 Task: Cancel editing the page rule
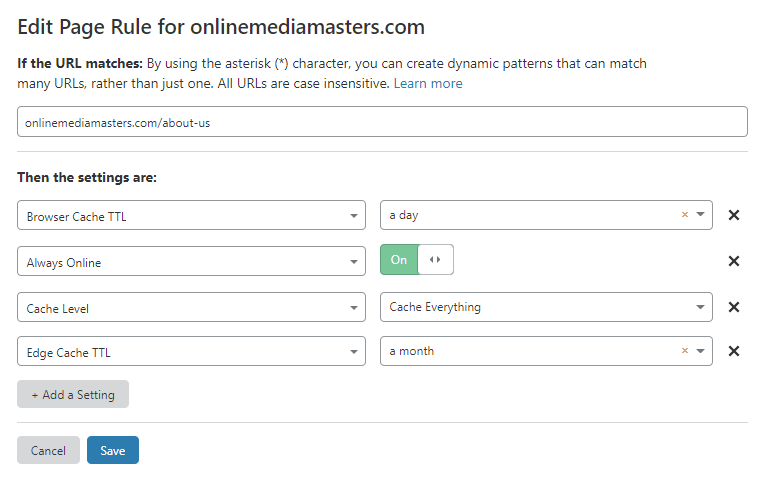tap(48, 450)
